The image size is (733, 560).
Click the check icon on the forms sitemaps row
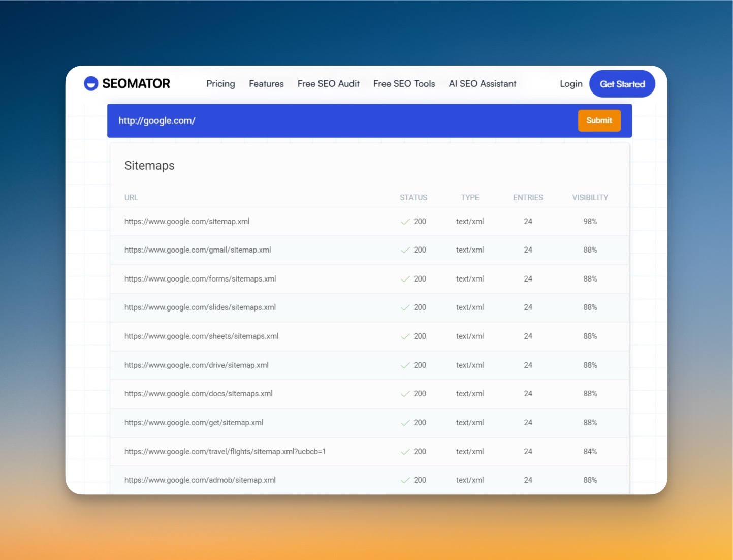[x=404, y=278]
